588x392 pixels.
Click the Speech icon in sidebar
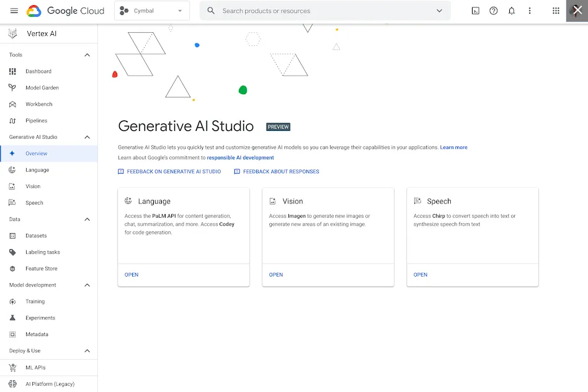[x=12, y=203]
